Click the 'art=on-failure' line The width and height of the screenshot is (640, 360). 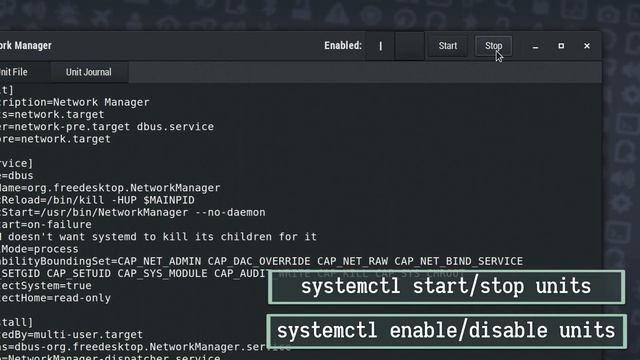click(x=46, y=224)
